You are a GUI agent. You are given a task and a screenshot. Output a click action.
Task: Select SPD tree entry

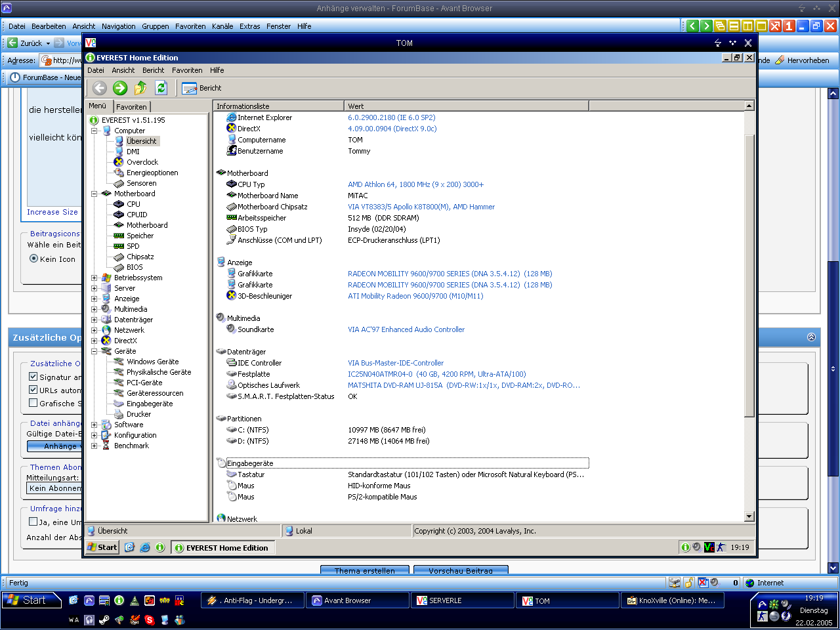133,246
